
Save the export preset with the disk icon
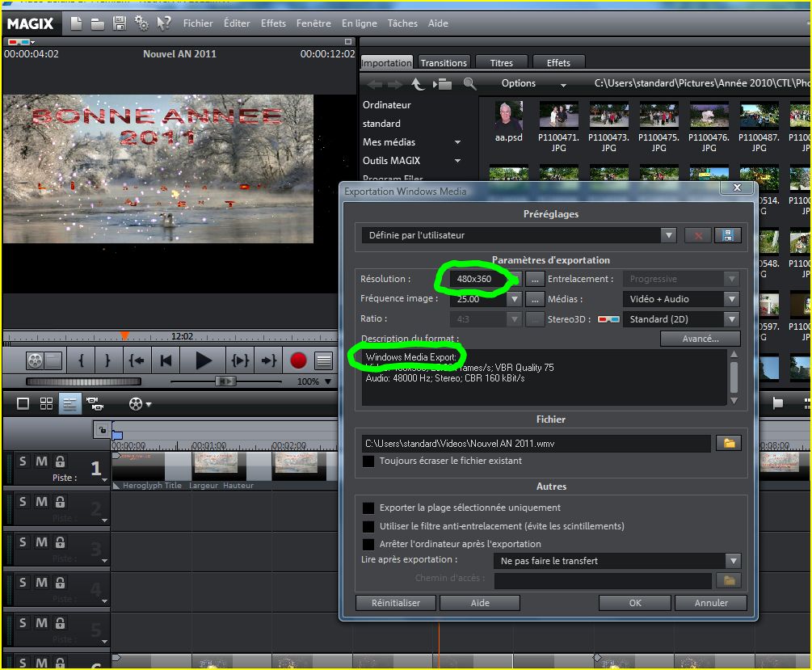point(728,236)
